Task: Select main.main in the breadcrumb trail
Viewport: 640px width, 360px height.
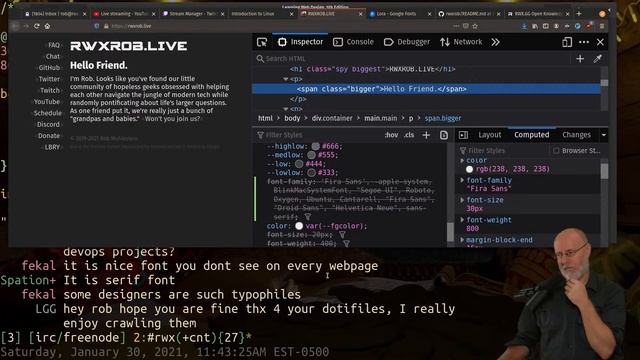Action: [380, 118]
